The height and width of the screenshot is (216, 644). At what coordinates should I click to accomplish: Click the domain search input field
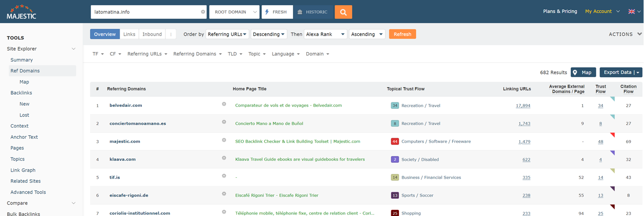(145, 12)
